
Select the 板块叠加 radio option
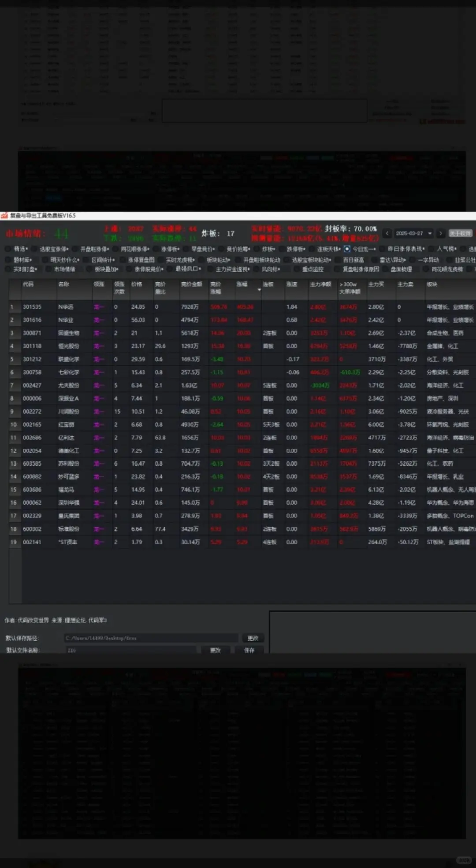coord(103,269)
